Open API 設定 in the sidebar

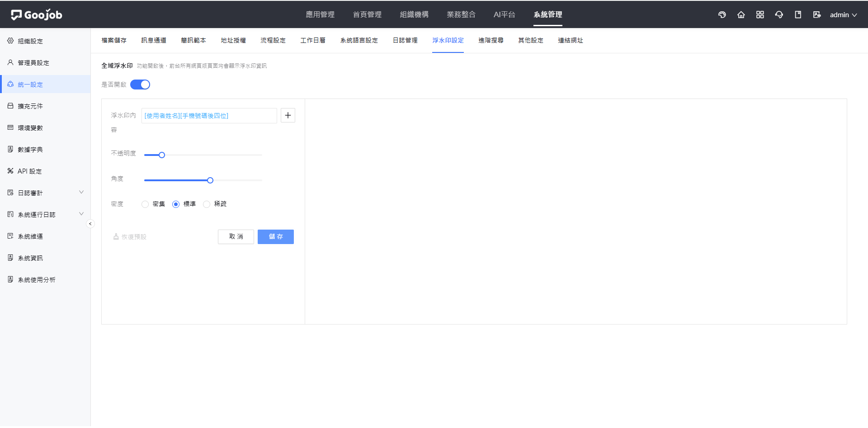(x=45, y=171)
